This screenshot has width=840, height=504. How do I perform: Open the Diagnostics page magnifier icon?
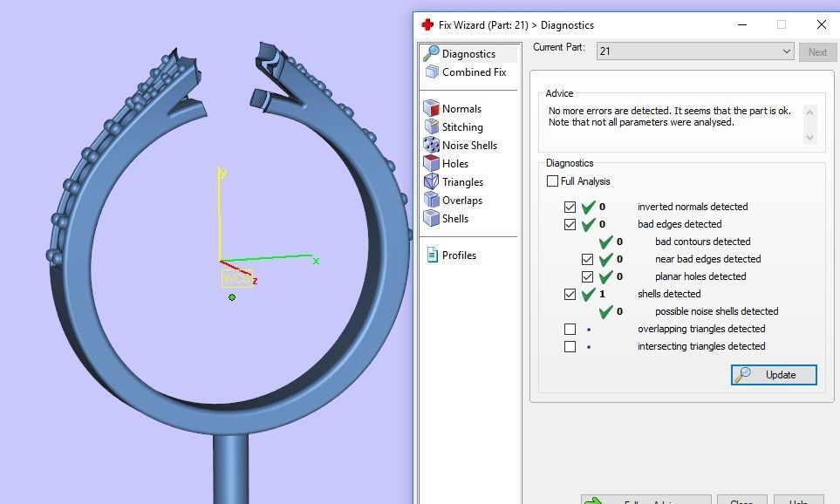click(x=431, y=53)
